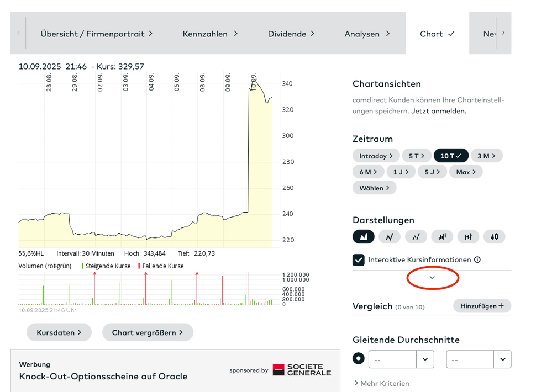The height and width of the screenshot is (392, 552).
Task: Select the vertical bar chart style
Action: pos(442,237)
